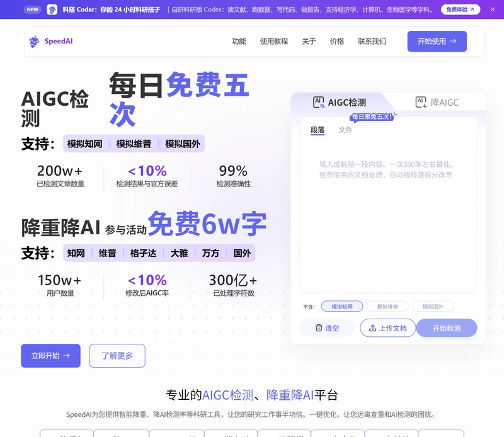Click the 150w+ 用户数量 stat
This screenshot has height=437, width=504.
pos(60,285)
